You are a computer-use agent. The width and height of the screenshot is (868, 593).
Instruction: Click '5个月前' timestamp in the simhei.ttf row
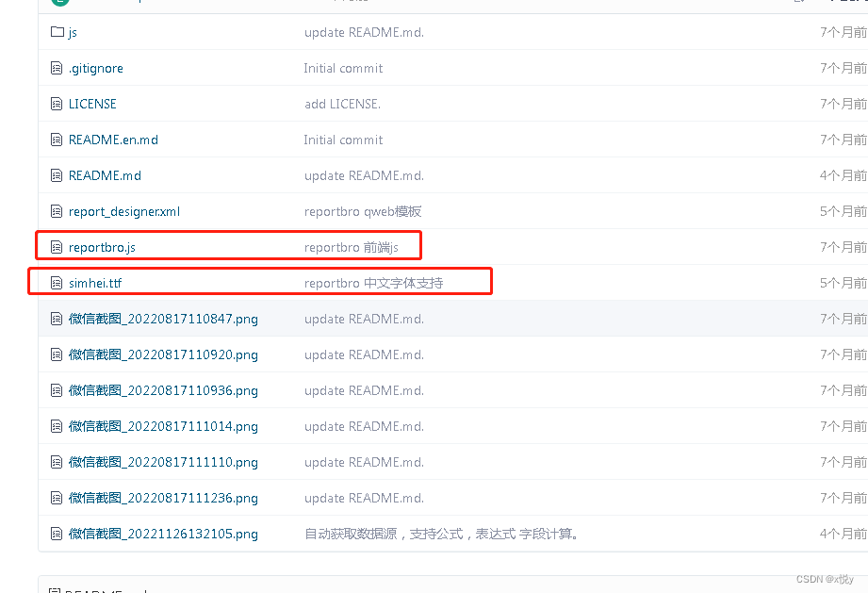coord(843,283)
